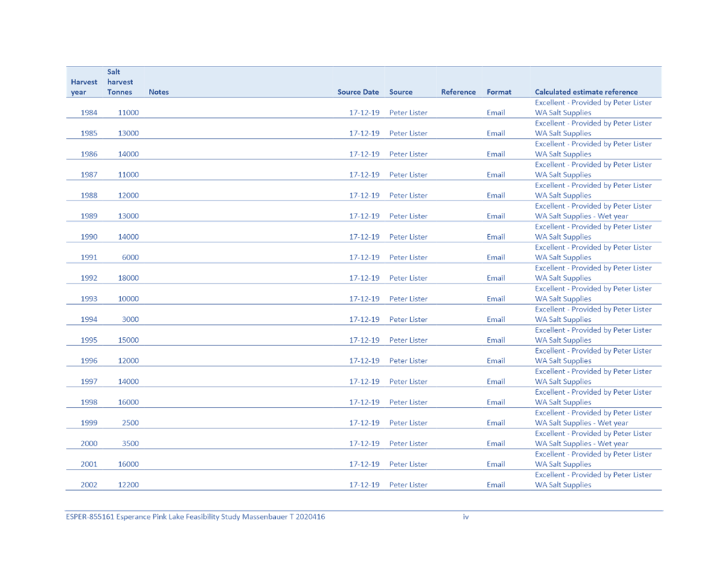Select the 2001 harvest year cell
728x563 pixels.
(89, 464)
